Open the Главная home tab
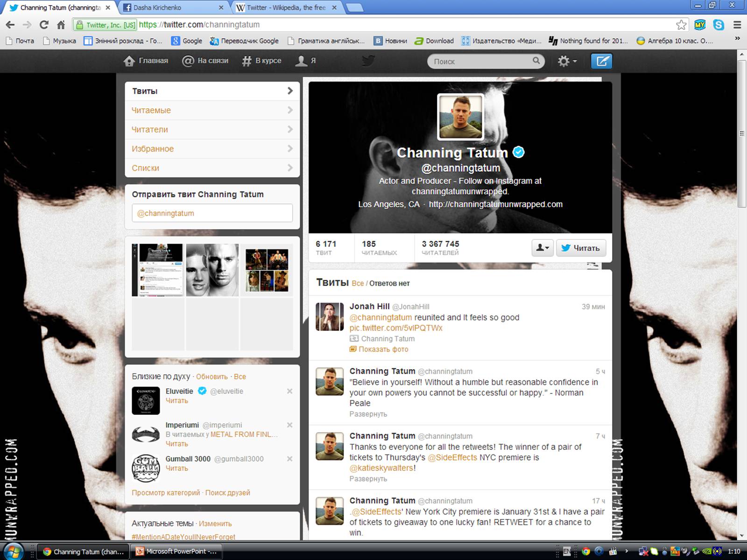The height and width of the screenshot is (560, 747). click(x=146, y=61)
